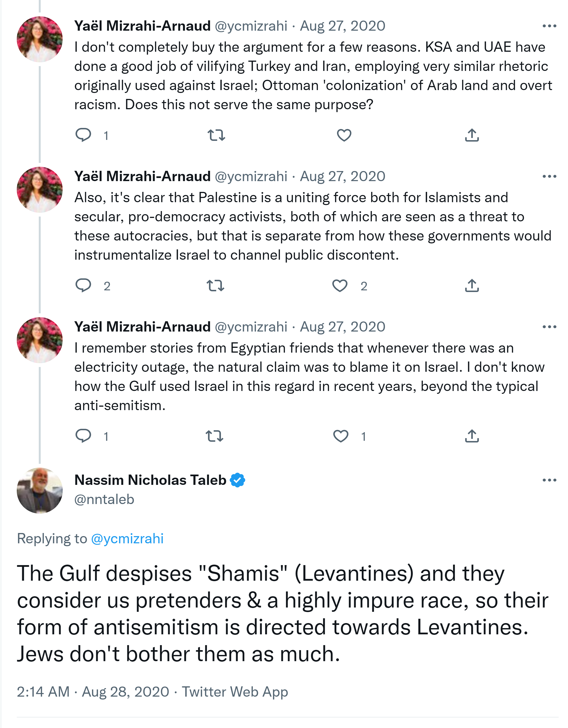Retweet the tweet about KSA and UAE
Viewport: 568px width, 728px height.
[216, 135]
